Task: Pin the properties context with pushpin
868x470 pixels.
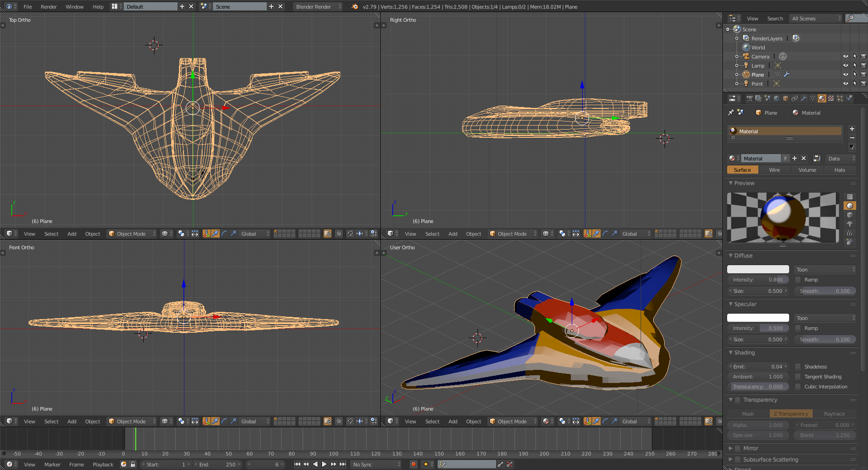Action: (731, 112)
